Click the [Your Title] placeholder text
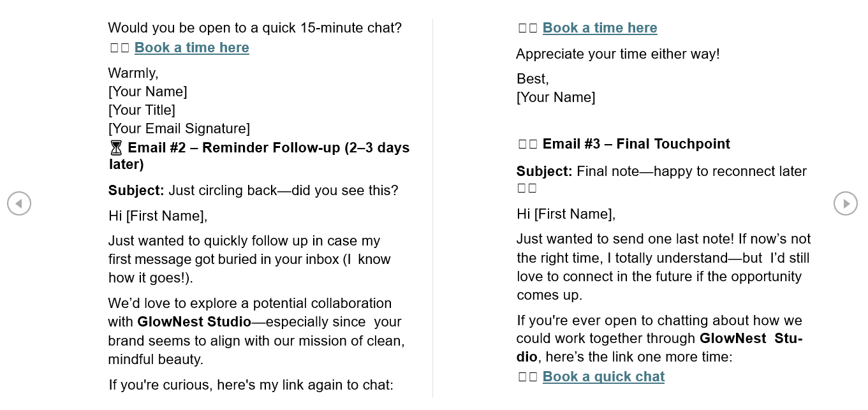Viewport: 868px width, 410px height. pyautogui.click(x=142, y=110)
